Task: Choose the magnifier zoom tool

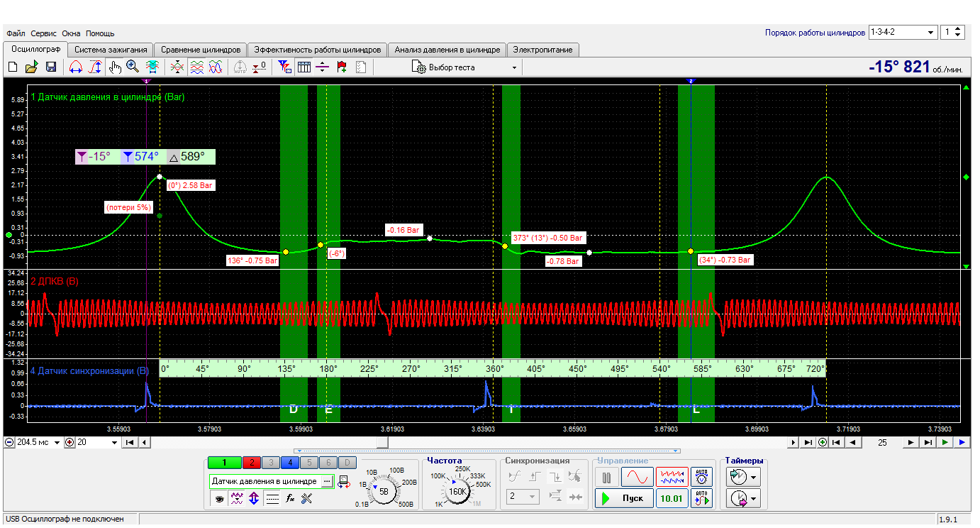Action: pos(133,67)
